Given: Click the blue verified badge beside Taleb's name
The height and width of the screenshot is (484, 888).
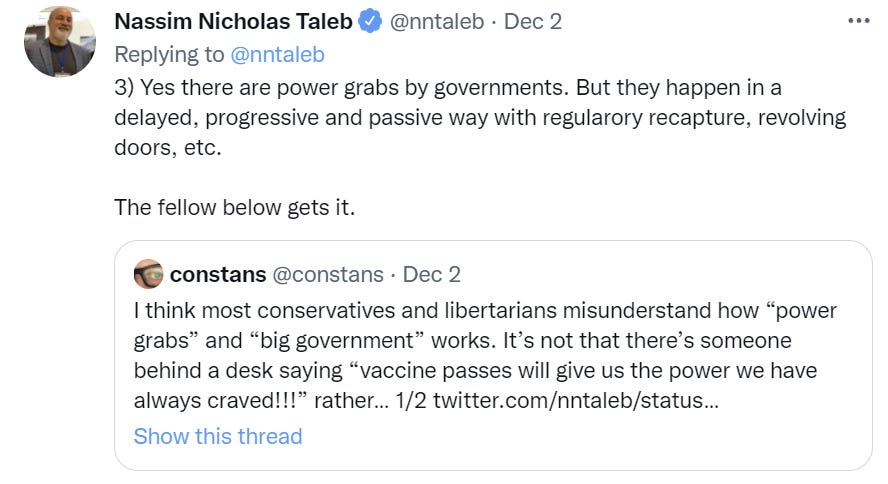Looking at the screenshot, I should click(369, 22).
